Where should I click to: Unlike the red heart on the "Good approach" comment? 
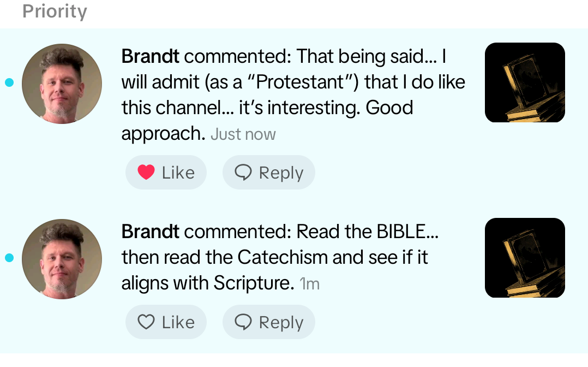point(146,173)
